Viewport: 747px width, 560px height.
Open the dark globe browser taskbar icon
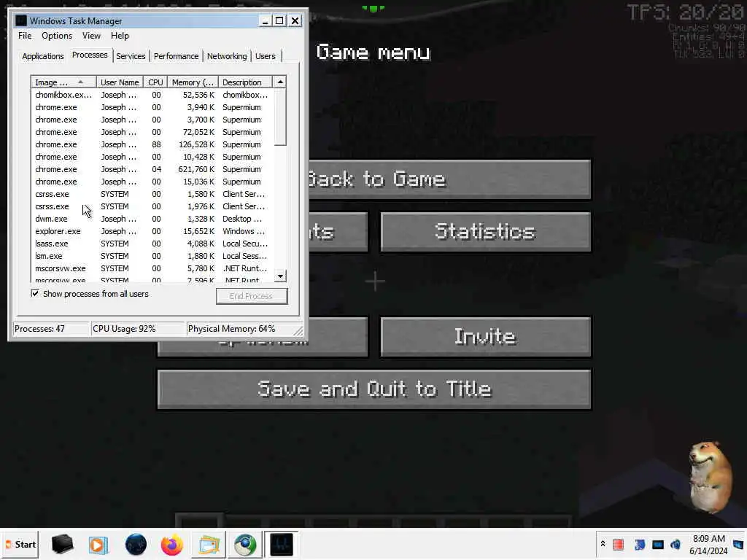136,544
